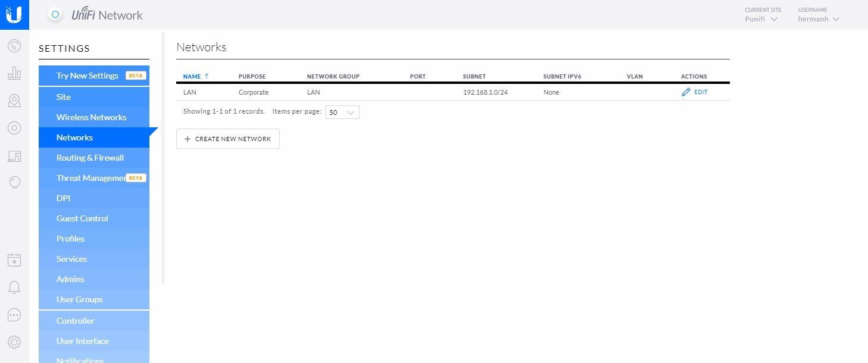Screen dimensions: 868x363
Task: Click the UniFi Network status circle icon
Action: [x=55, y=14]
